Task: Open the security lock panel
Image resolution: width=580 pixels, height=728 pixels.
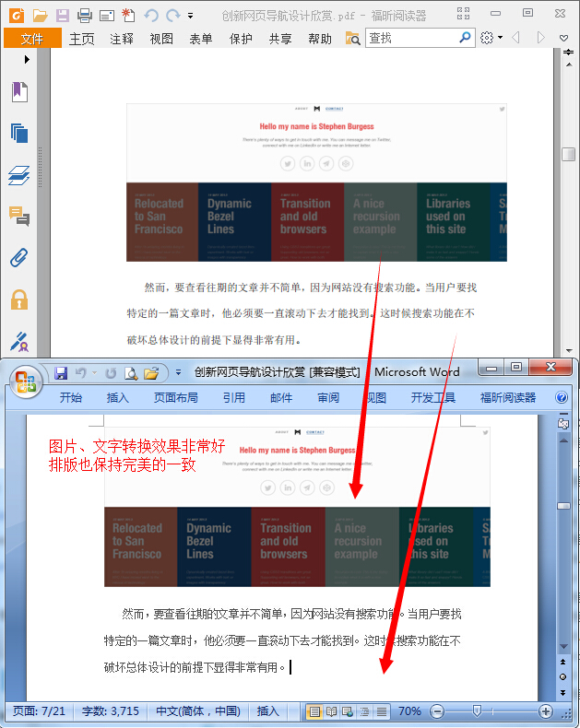Action: (x=19, y=299)
